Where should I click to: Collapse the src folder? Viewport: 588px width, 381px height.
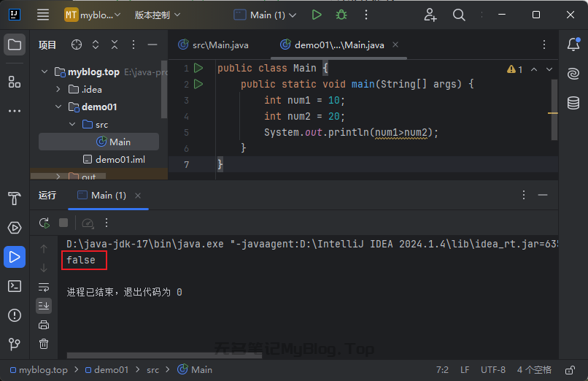[x=72, y=124]
